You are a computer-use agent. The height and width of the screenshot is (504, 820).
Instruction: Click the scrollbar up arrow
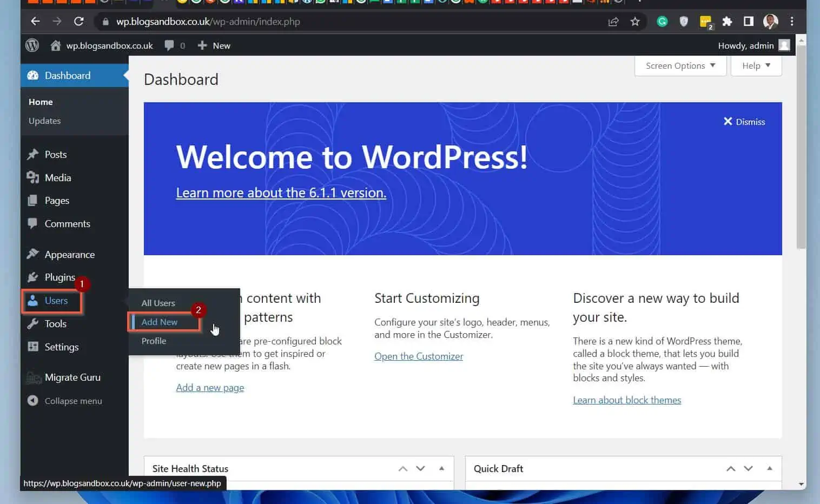click(x=802, y=41)
